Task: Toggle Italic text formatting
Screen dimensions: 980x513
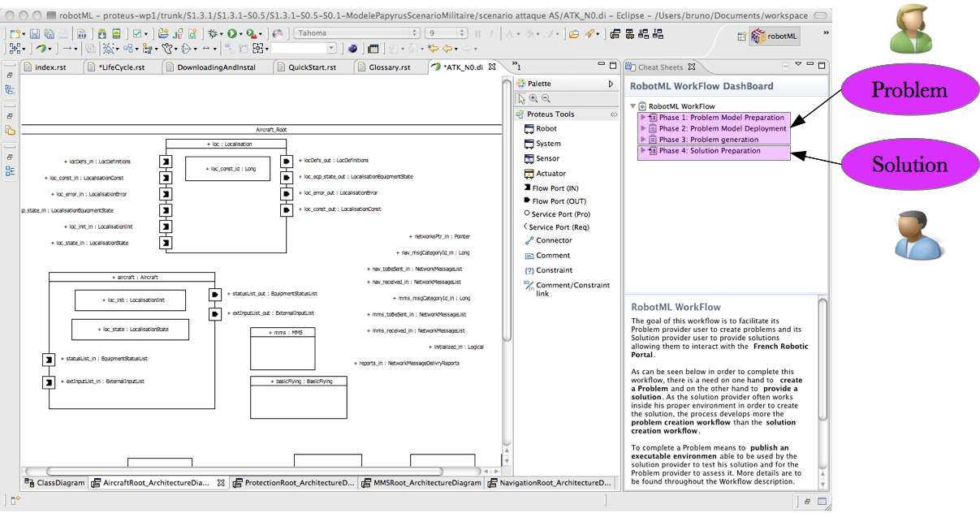Action: pos(491,33)
